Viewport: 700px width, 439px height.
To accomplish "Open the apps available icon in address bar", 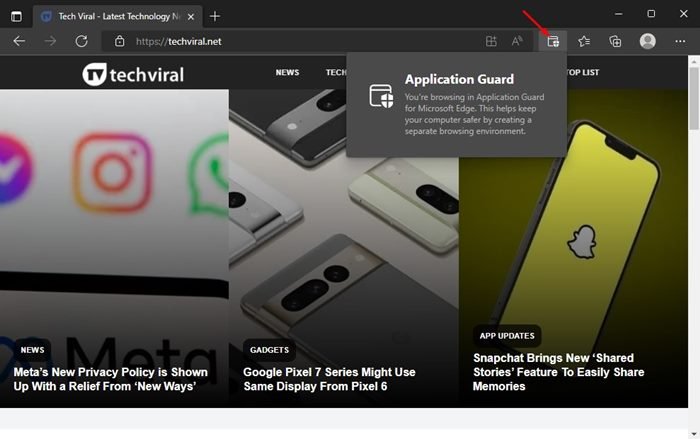I will 491,42.
